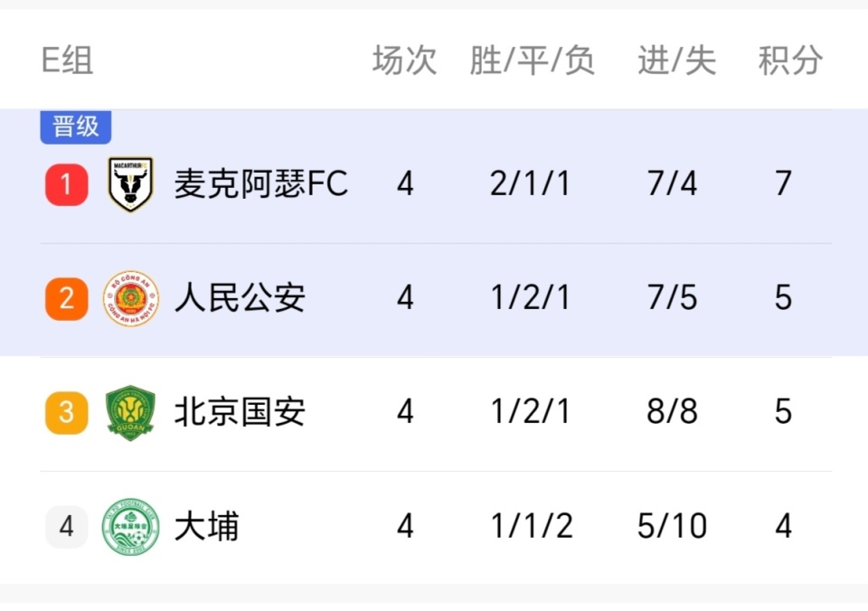Open the 人民公安 team name
Screen dimensions: 868x611
240,298
